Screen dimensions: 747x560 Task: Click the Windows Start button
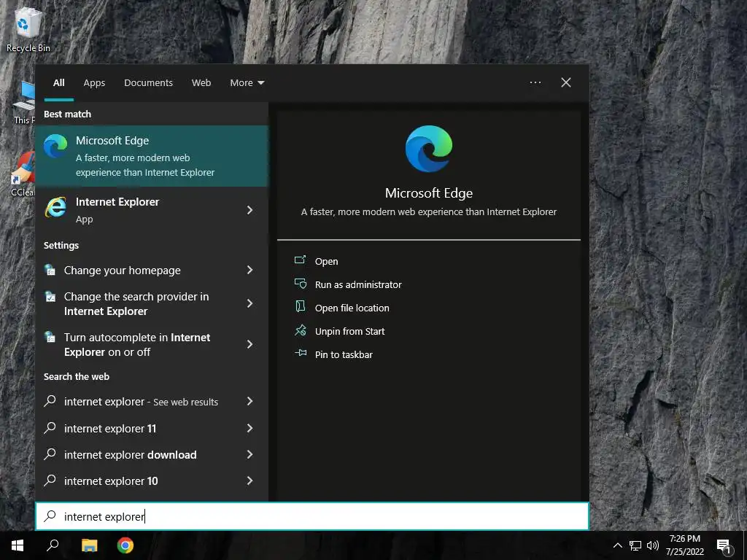point(18,545)
